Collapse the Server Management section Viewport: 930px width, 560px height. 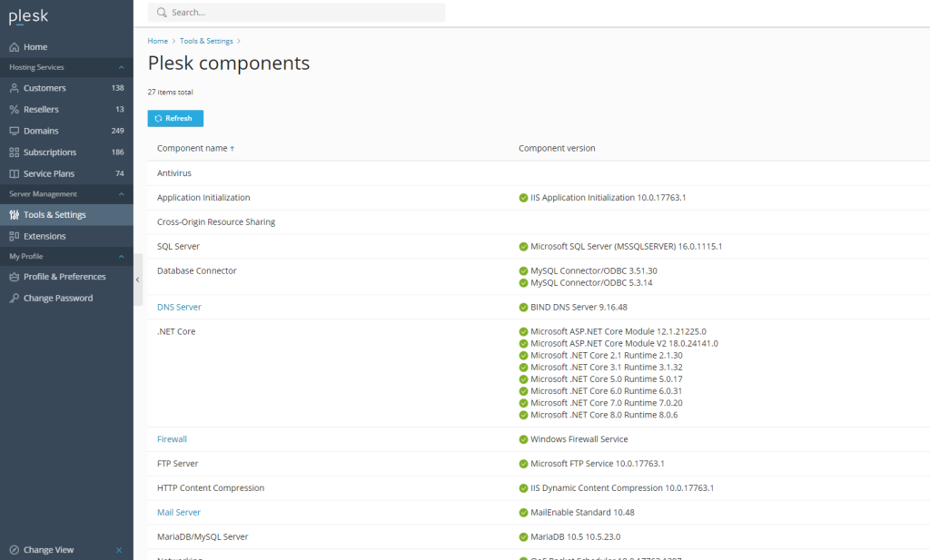121,194
